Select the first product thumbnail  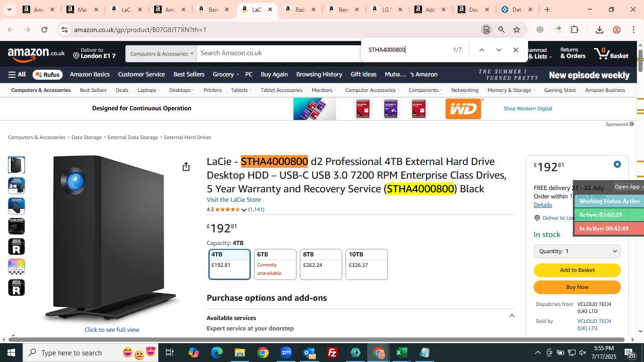coord(17,165)
